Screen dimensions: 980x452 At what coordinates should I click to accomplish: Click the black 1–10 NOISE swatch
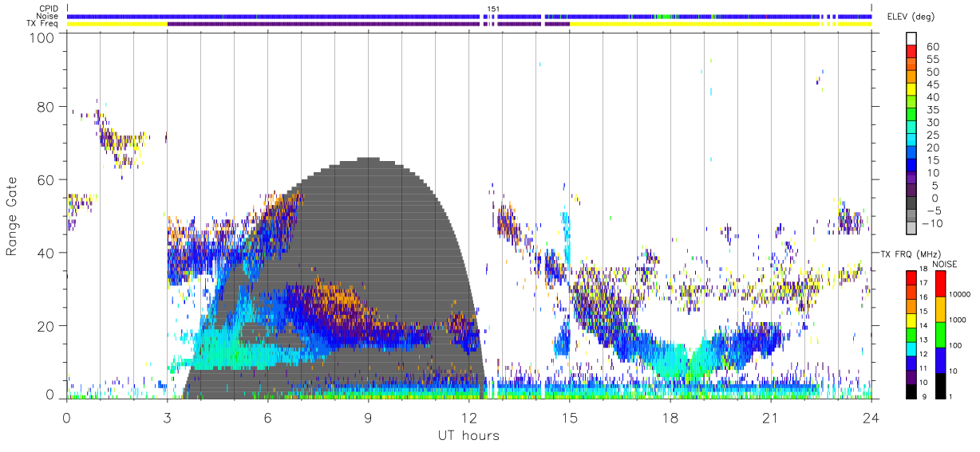click(x=940, y=385)
